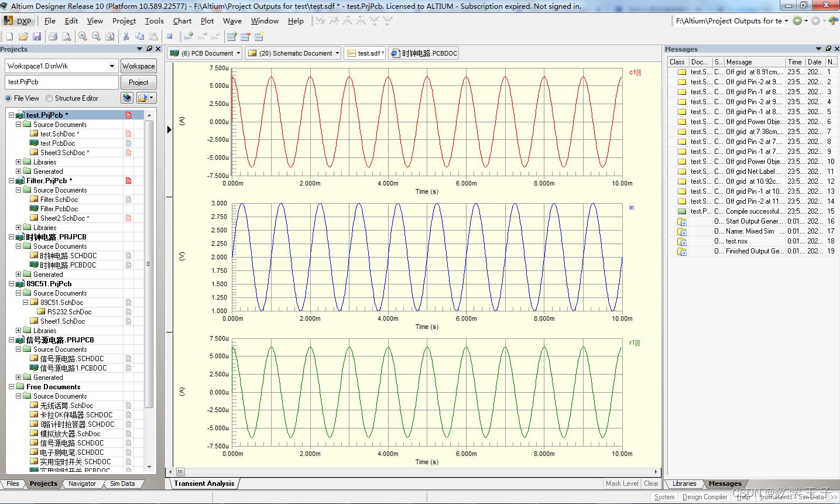The image size is (840, 504).
Task: Click the Zoom Out magnifier icon
Action: point(96,36)
